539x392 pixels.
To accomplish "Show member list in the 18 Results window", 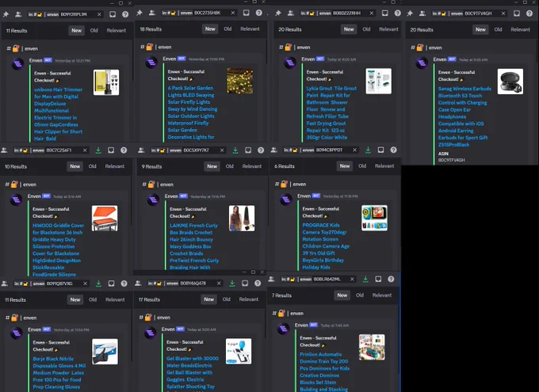I will pos(152,13).
